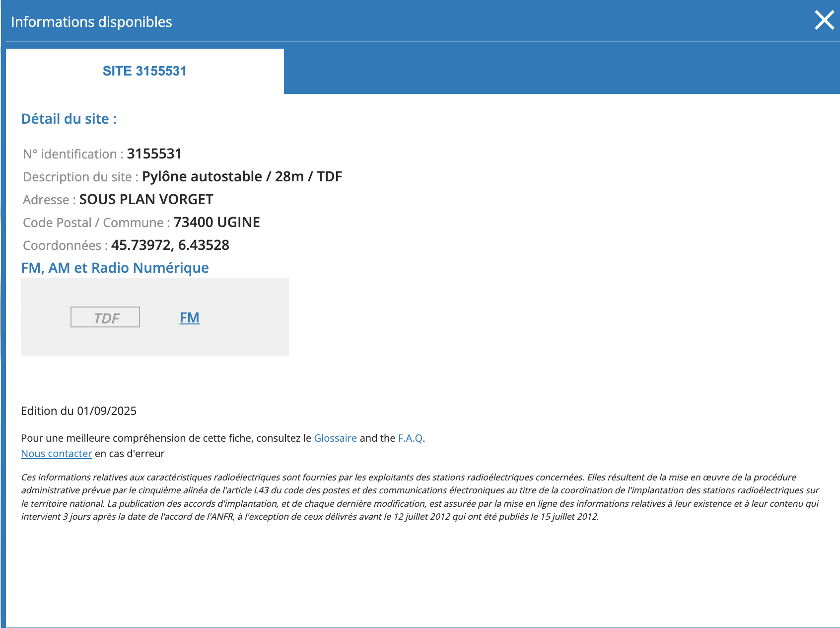Viewport: 840px width, 628px height.
Task: Click the Détail du site heading
Action: click(69, 119)
